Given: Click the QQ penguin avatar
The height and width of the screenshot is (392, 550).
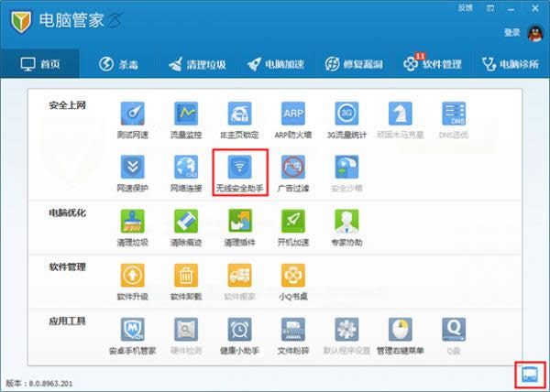Looking at the screenshot, I should pos(535,33).
